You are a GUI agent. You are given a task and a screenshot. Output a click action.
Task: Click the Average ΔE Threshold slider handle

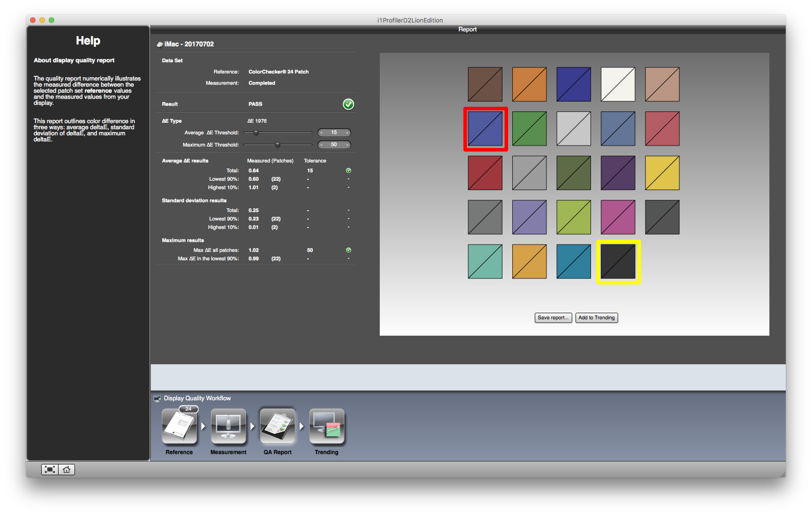[256, 132]
